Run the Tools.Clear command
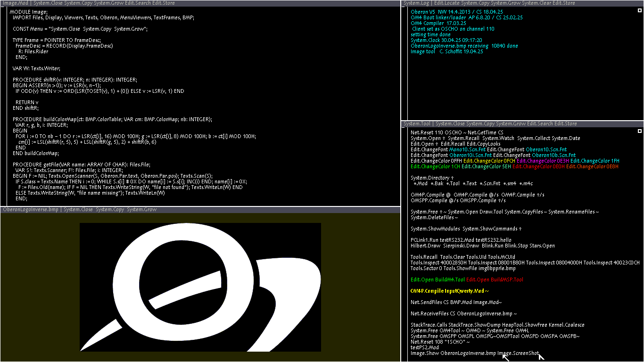The height and width of the screenshot is (362, 644). click(x=453, y=257)
